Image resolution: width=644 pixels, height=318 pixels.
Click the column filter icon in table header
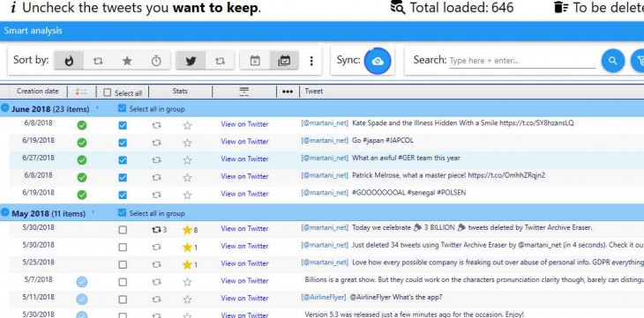coord(244,92)
